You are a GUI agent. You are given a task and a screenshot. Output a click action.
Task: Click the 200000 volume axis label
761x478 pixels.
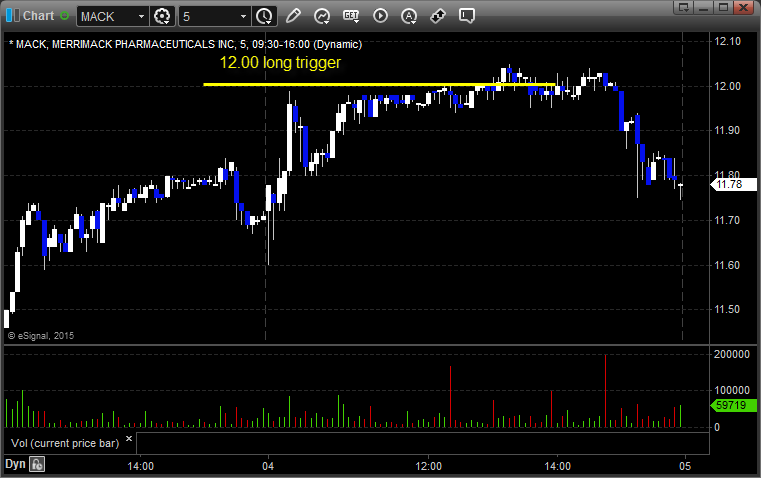click(732, 354)
